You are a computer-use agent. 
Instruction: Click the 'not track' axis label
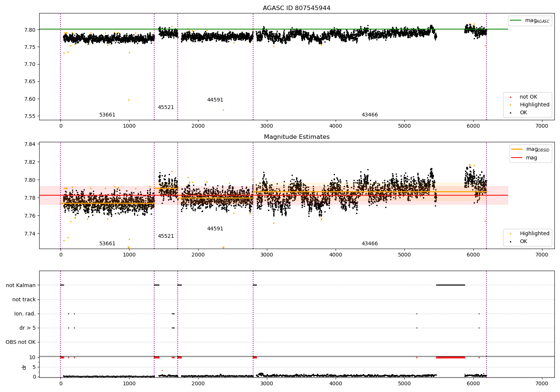24,300
